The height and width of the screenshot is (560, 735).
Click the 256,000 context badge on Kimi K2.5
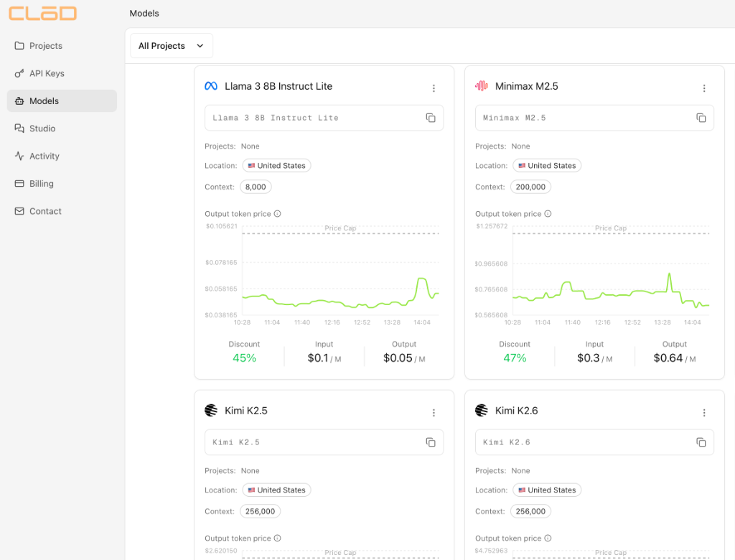(260, 511)
